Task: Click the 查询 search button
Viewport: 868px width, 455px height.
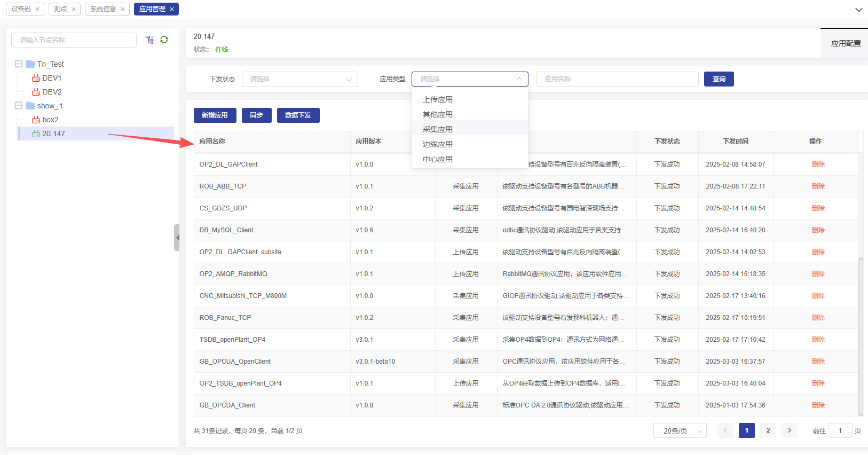Action: point(719,79)
